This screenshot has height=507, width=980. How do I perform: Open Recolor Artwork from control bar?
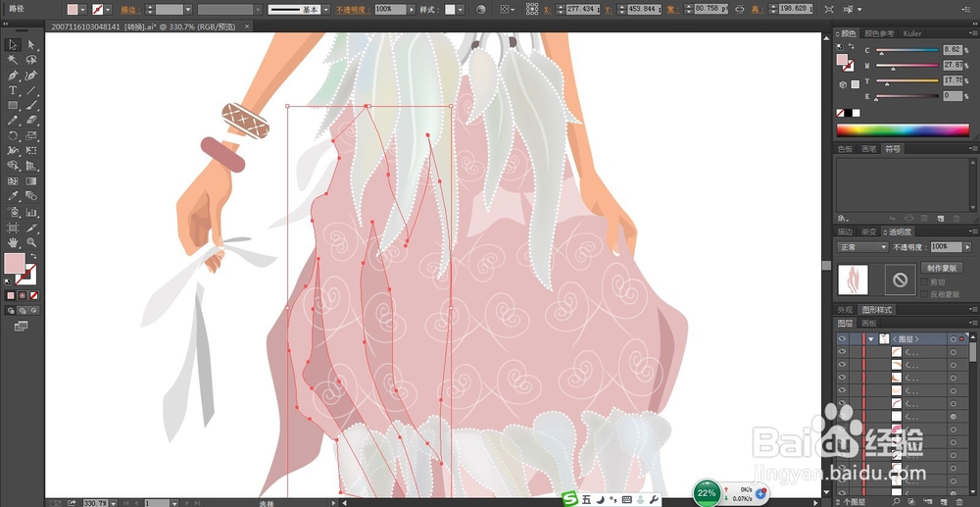[480, 10]
